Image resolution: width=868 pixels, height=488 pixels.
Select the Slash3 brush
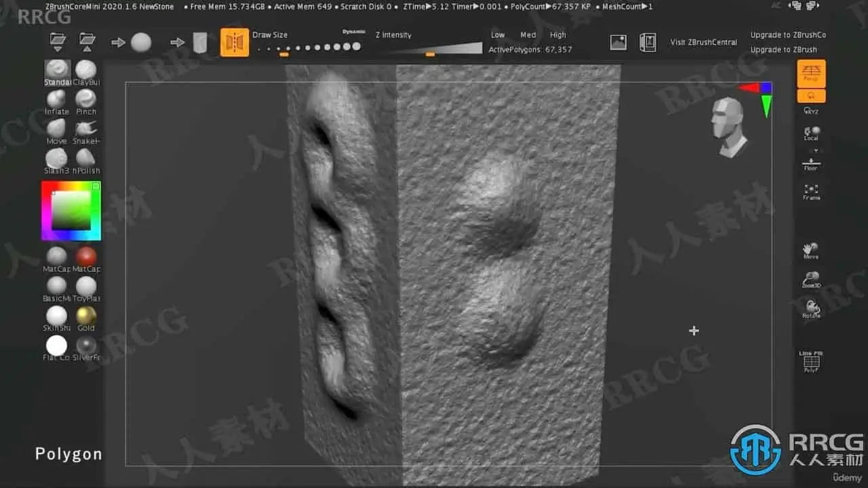(x=57, y=161)
